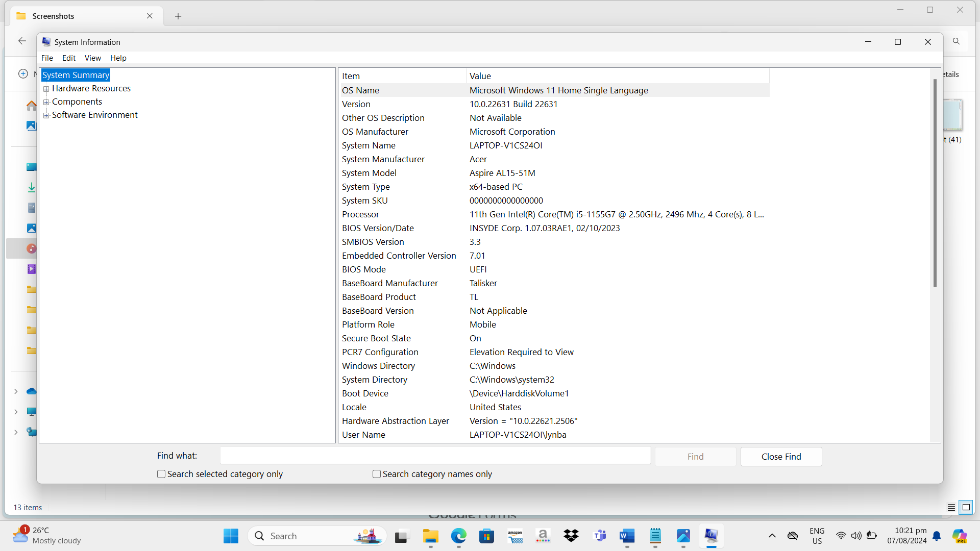980x551 pixels.
Task: Click the vertical scrollbar in details pane
Action: [935, 184]
